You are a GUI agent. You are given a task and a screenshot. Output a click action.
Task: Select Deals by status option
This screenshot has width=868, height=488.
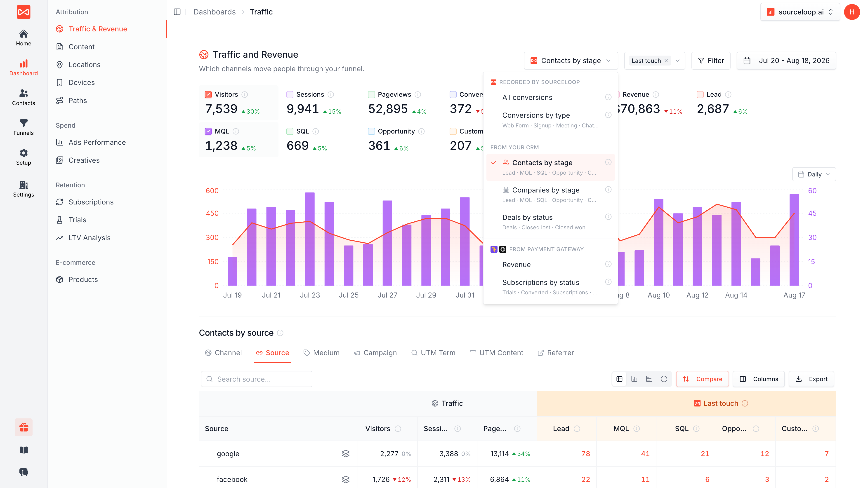tap(551, 222)
